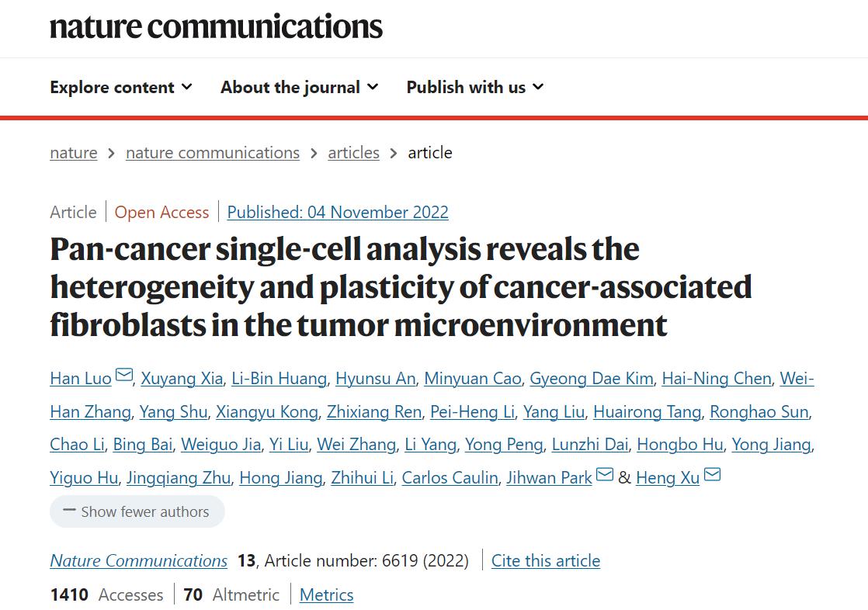Viewport: 868px width, 610px height.
Task: Expand the Explore content menu
Action: point(120,88)
